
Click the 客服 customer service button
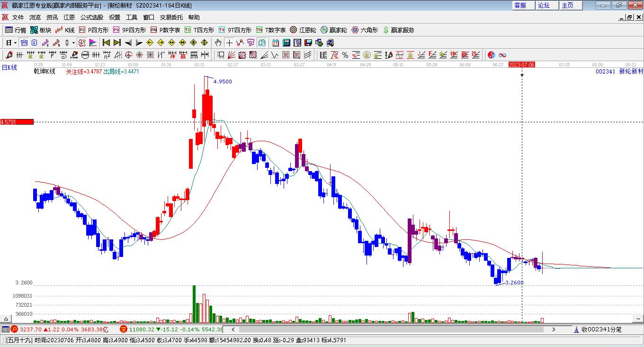coord(523,5)
